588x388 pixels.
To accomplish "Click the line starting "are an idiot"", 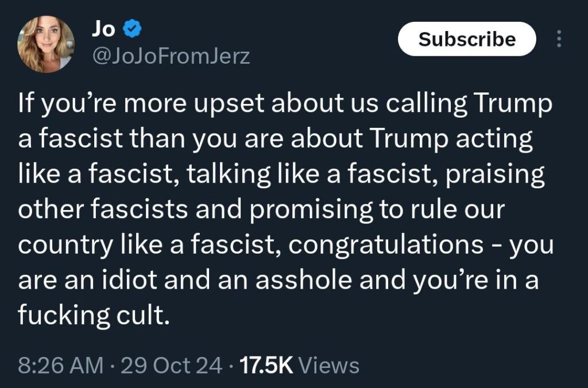I will click(278, 280).
